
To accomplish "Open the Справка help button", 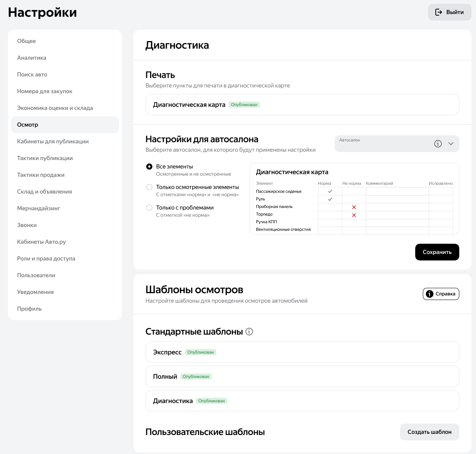I will click(441, 294).
